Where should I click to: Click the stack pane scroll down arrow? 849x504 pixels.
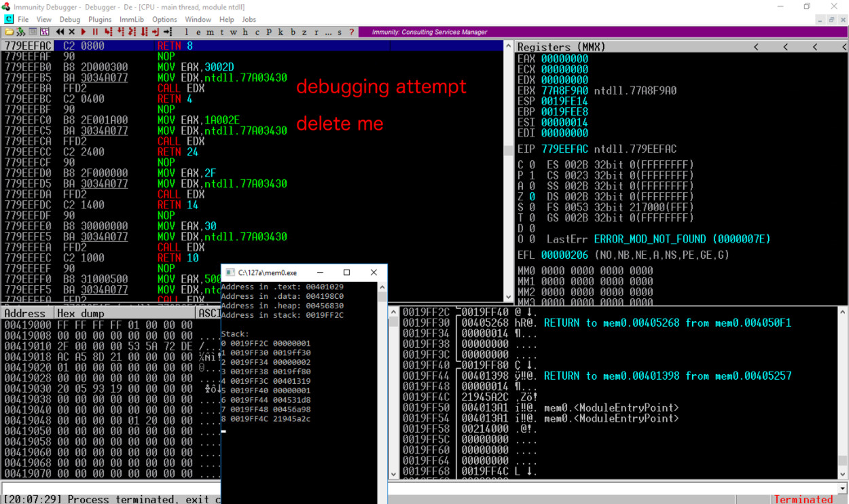(393, 474)
